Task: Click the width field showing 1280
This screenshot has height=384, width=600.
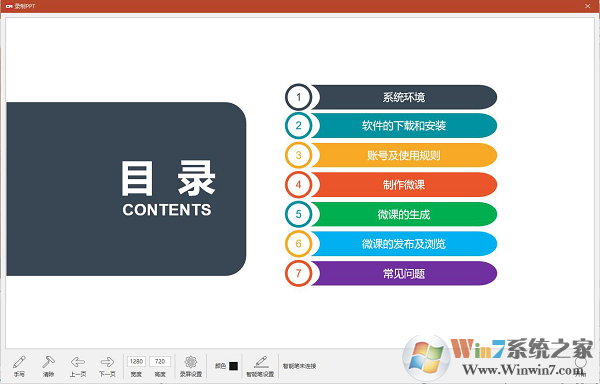Action: [136, 361]
